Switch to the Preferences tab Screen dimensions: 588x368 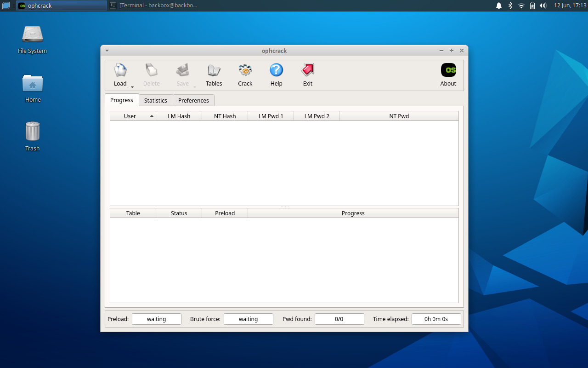[x=193, y=100]
